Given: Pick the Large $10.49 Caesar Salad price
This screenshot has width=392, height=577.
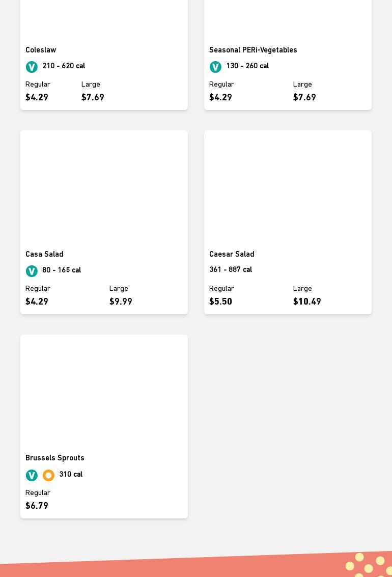Looking at the screenshot, I should pyautogui.click(x=307, y=301).
